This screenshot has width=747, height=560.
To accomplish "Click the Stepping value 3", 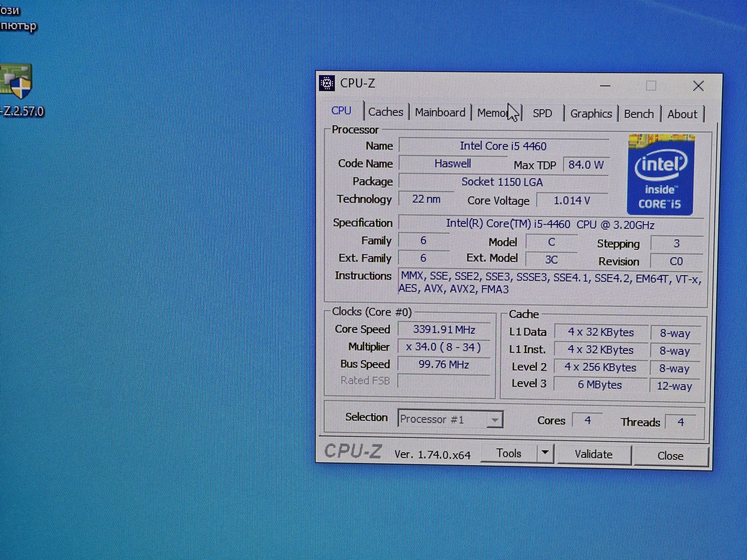I will tap(676, 244).
